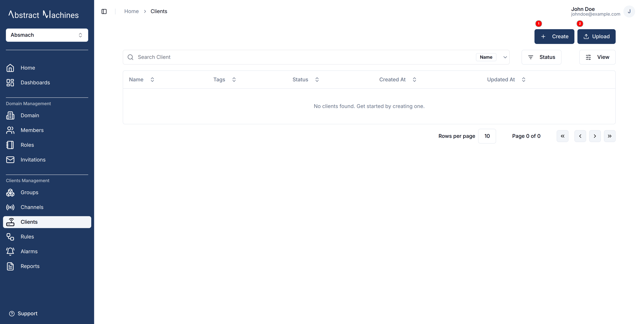Click the Rows per page value 10
This screenshot has width=644, height=324.
pos(487,136)
